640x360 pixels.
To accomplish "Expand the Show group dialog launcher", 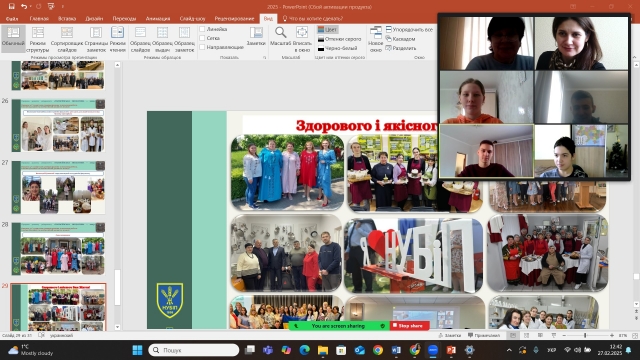I will click(264, 58).
